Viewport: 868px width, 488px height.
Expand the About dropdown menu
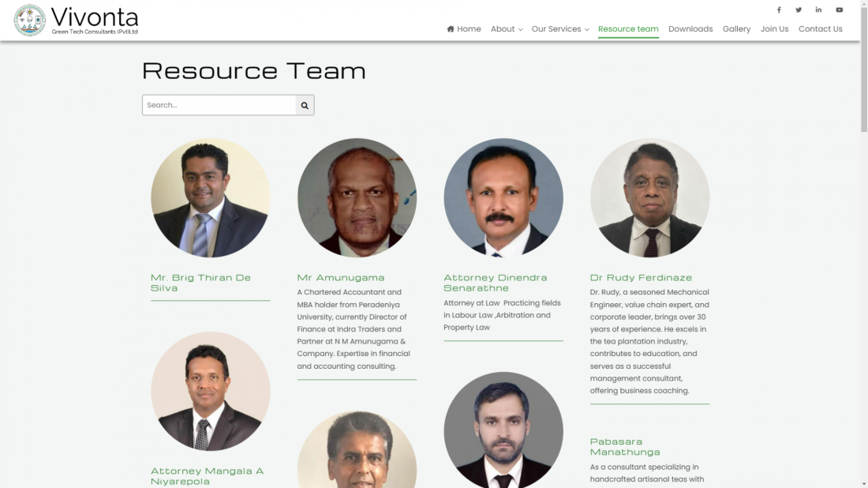[507, 28]
